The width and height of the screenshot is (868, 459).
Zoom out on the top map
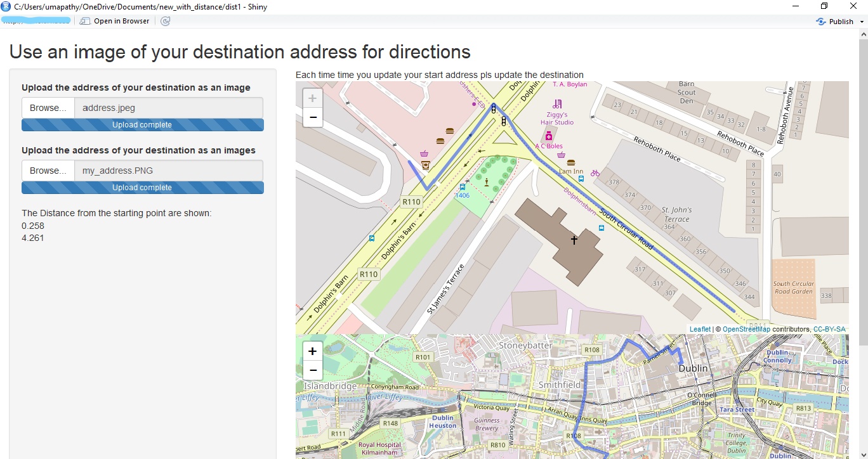point(312,117)
